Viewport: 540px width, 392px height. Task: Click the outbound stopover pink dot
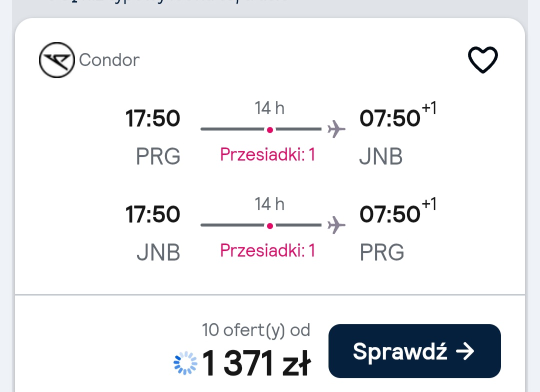[x=270, y=130]
